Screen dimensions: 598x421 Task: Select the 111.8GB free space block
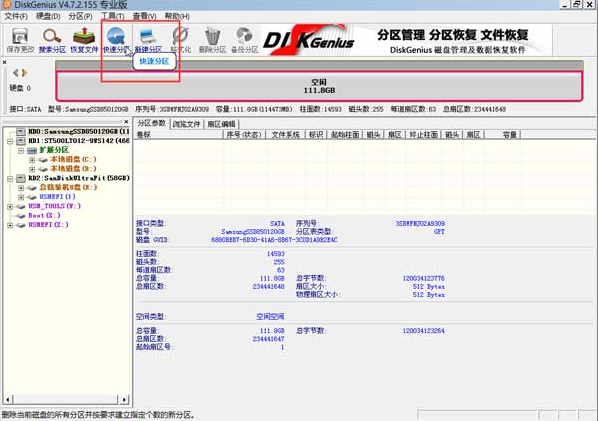pyautogui.click(x=319, y=86)
